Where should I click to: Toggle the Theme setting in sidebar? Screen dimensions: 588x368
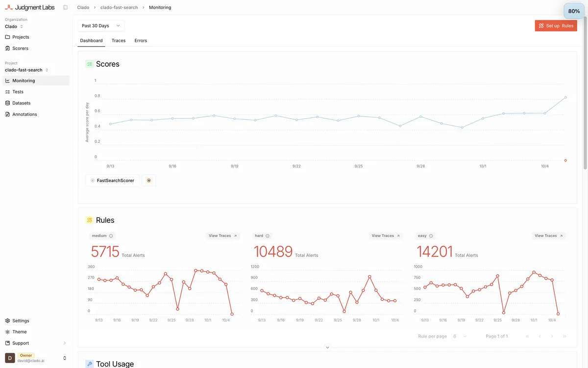pyautogui.click(x=20, y=332)
